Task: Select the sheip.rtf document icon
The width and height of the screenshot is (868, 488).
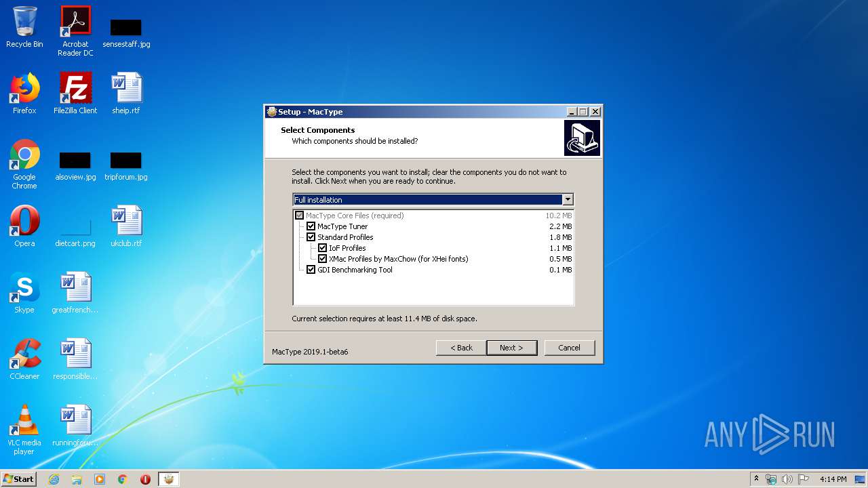Action: coord(126,94)
